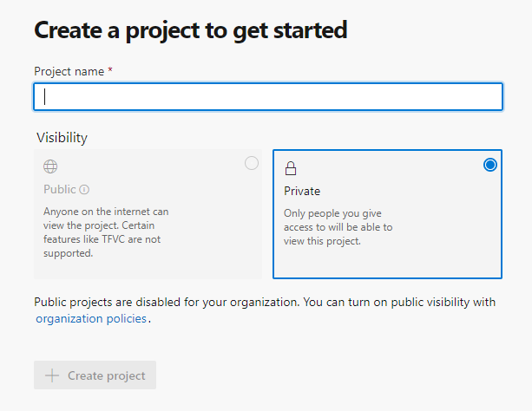
Task: Open the organization policies link
Action: click(x=91, y=318)
